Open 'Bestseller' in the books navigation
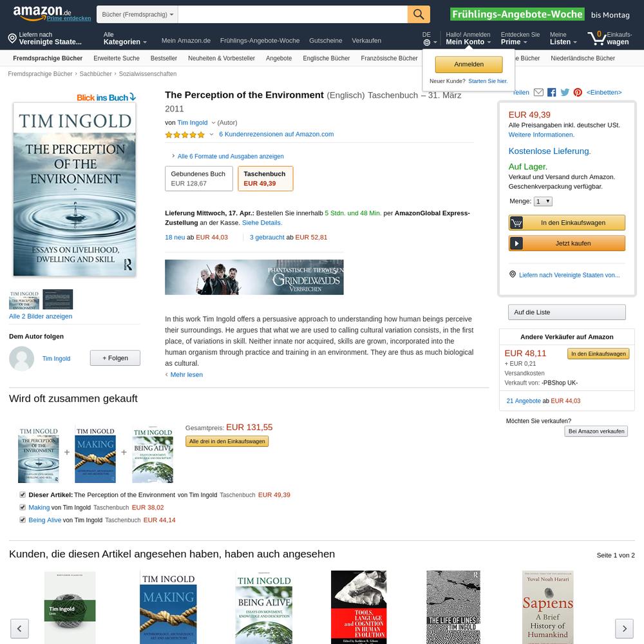The height and width of the screenshot is (644, 644). (164, 59)
